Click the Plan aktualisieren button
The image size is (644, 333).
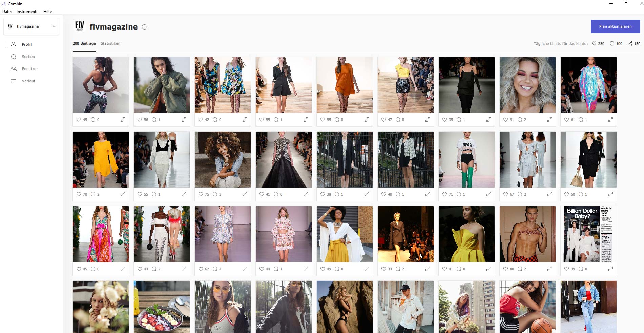tap(615, 26)
